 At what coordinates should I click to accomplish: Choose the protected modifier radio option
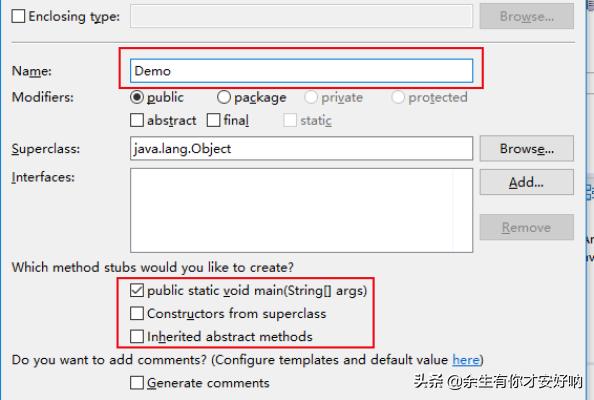(398, 97)
